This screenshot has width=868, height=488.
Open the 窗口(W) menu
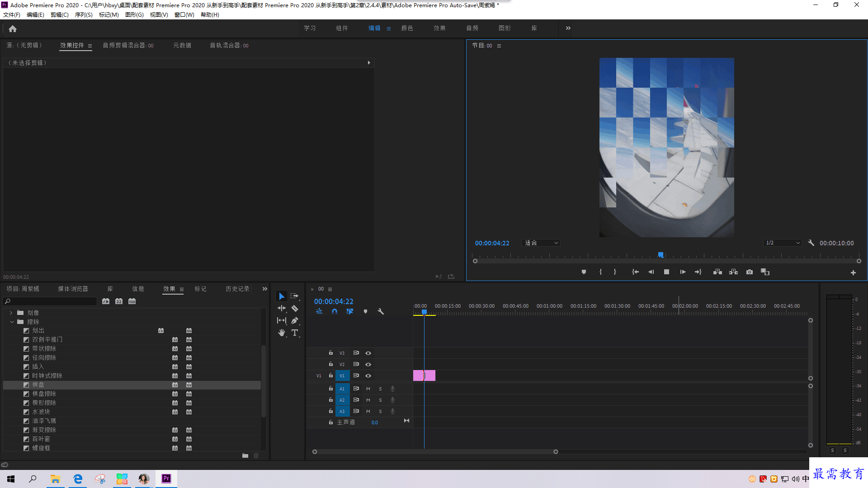pyautogui.click(x=184, y=15)
